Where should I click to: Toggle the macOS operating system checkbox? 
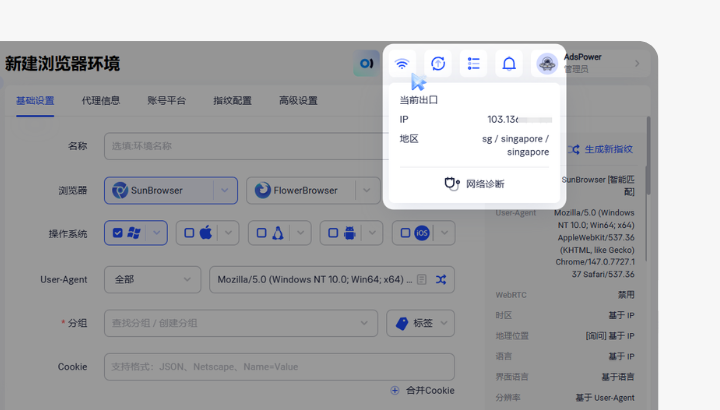pos(189,233)
